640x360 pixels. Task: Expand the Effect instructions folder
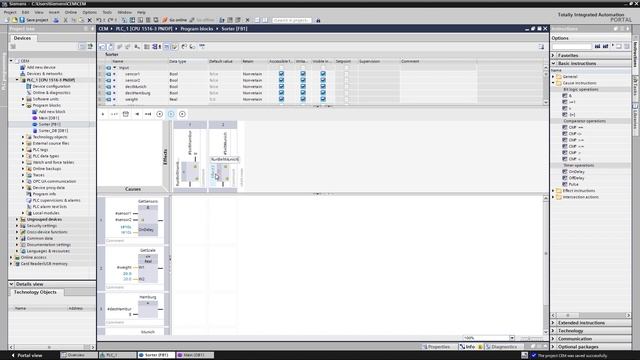coord(554,191)
